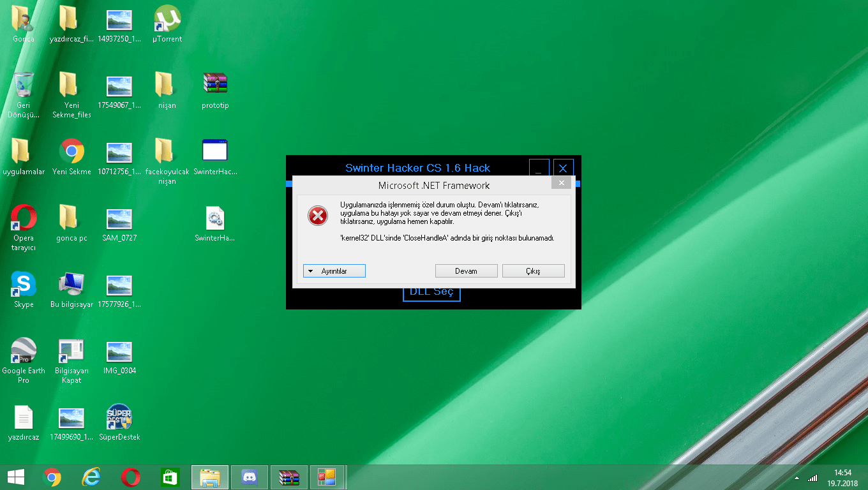This screenshot has height=490, width=868.
Task: Open the network signal tray icon
Action: pyautogui.click(x=812, y=478)
